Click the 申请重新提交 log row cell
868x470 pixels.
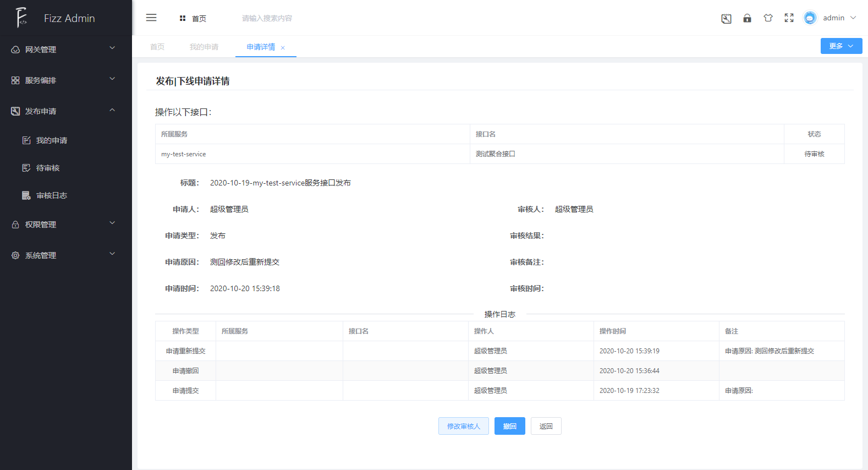[x=186, y=351]
